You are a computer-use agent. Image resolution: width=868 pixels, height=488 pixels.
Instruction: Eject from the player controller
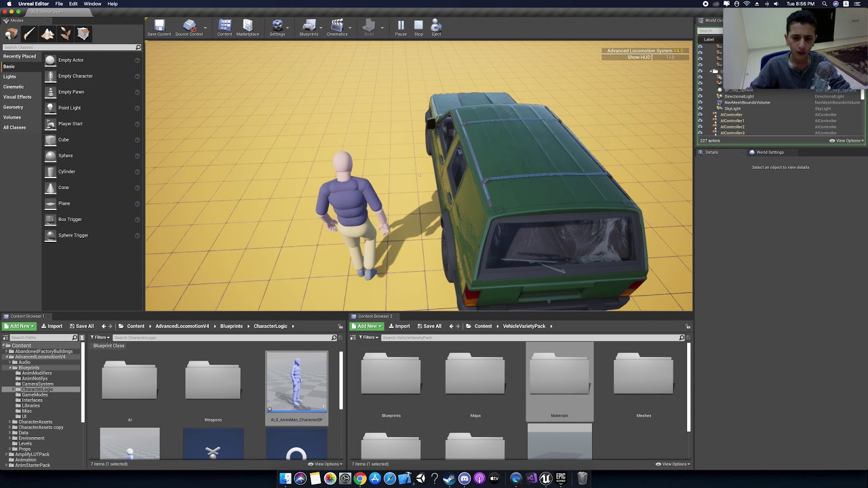click(436, 28)
